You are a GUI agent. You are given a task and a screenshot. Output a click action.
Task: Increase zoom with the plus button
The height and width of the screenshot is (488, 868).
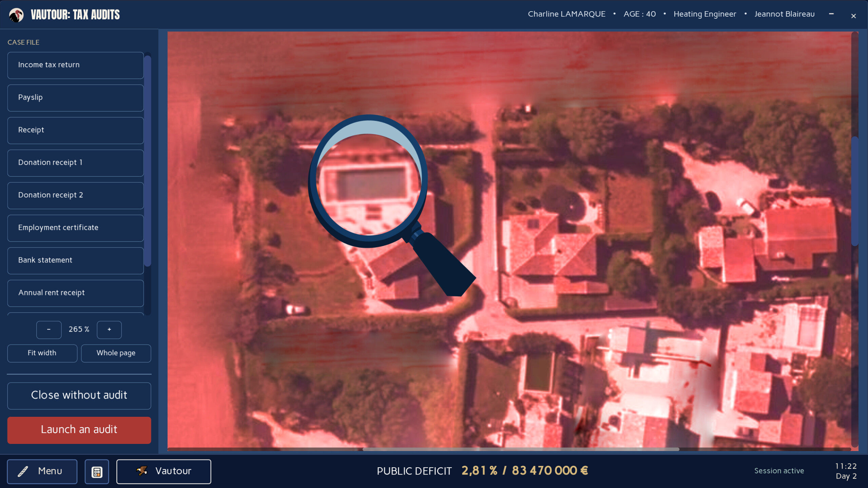[x=109, y=329]
